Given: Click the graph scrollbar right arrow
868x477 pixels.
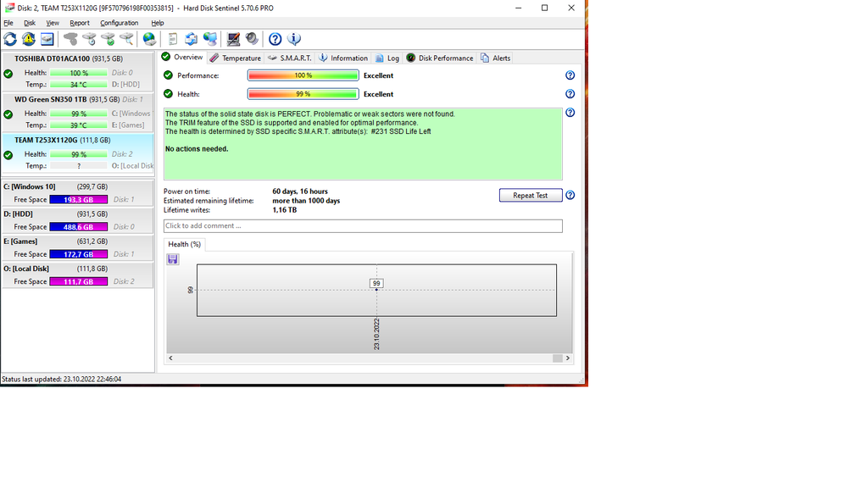Looking at the screenshot, I should (x=567, y=358).
